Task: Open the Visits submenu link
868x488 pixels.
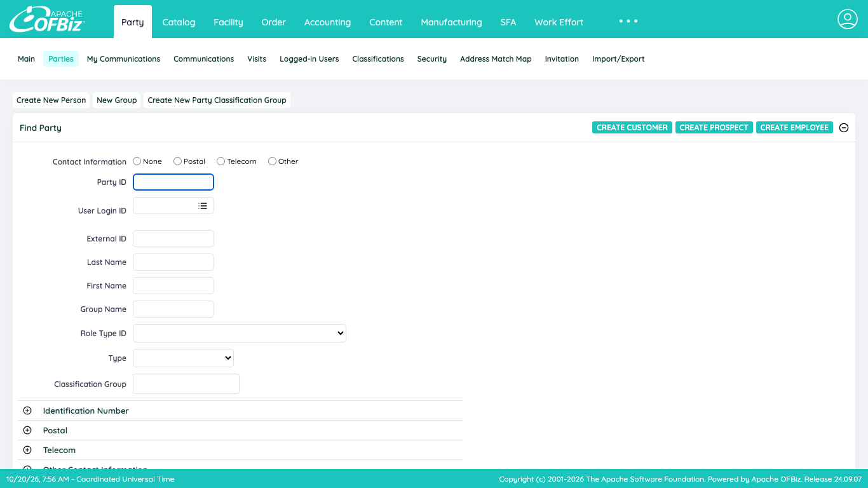Action: (x=257, y=59)
